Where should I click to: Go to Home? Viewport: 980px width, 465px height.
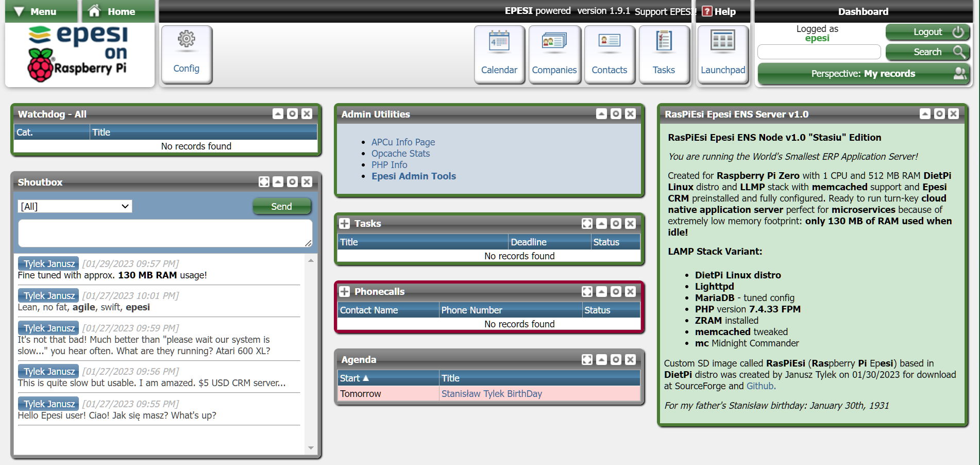tap(119, 11)
